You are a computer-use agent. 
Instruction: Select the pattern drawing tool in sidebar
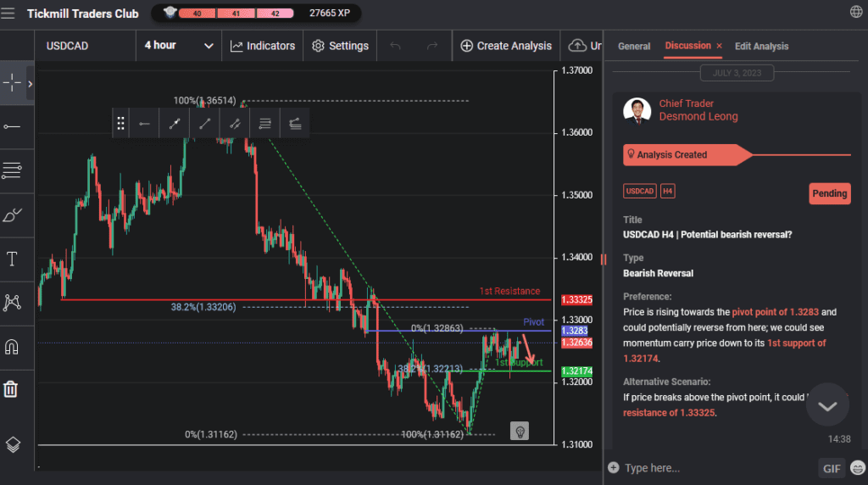[x=13, y=302]
